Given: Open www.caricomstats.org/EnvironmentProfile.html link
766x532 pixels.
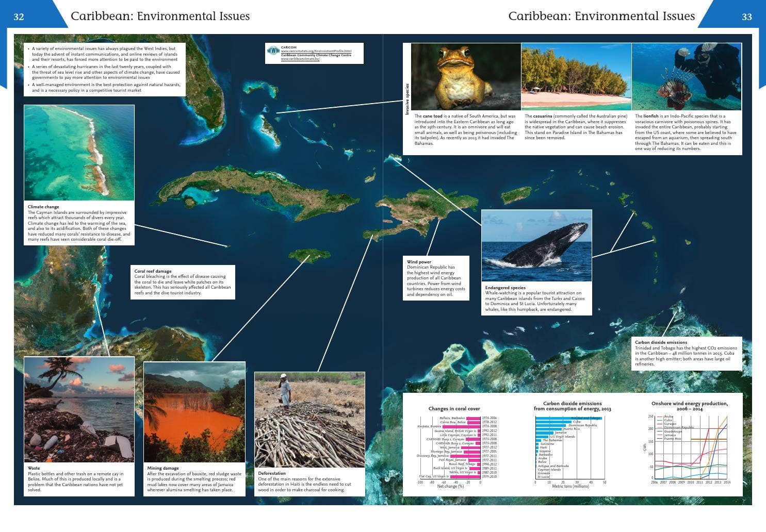Looking at the screenshot, I should 316,51.
